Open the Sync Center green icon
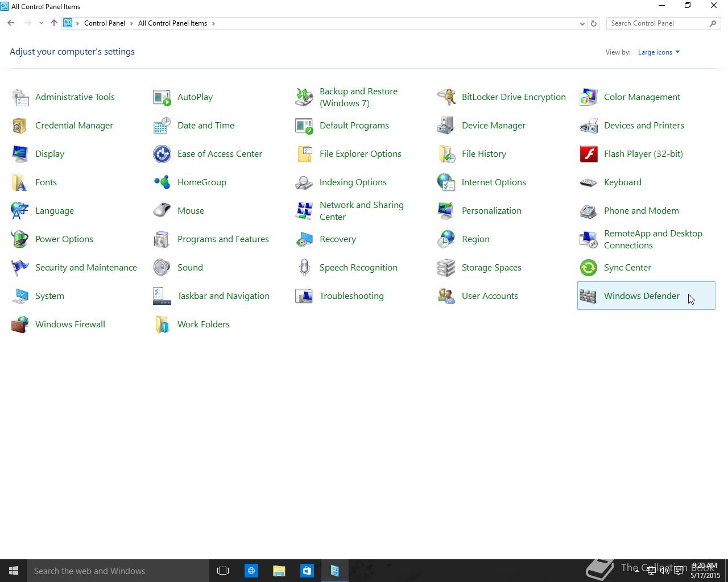The image size is (728, 582). (x=589, y=268)
